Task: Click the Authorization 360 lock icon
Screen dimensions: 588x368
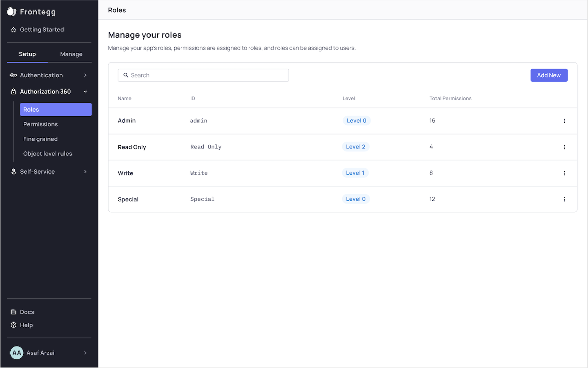Action: 13,92
